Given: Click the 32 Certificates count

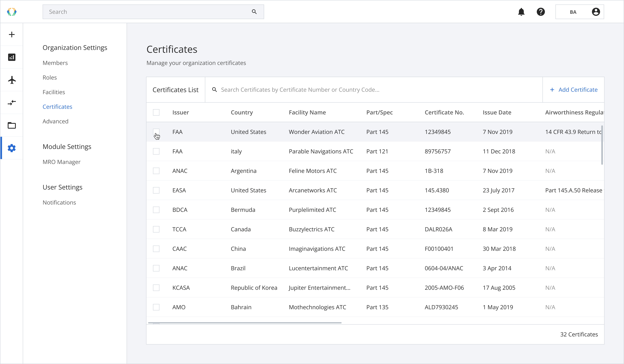Looking at the screenshot, I should point(579,334).
